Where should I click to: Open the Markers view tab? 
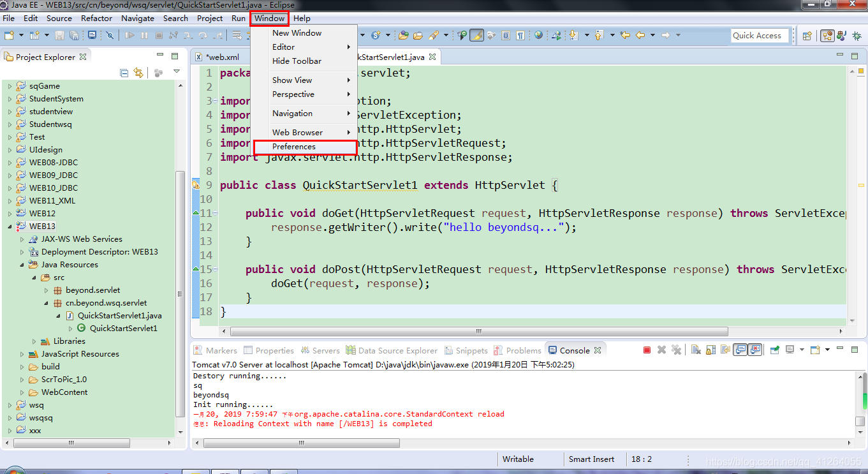click(215, 350)
